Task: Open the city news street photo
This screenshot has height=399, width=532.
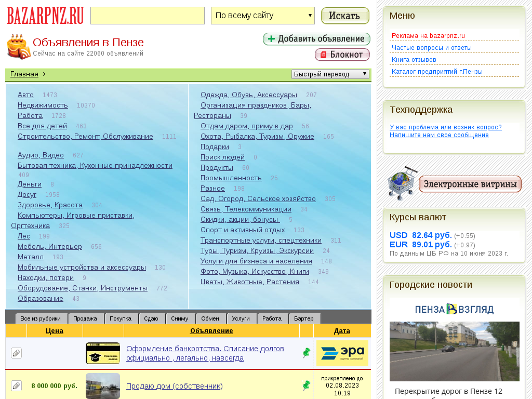Action: 454,352
